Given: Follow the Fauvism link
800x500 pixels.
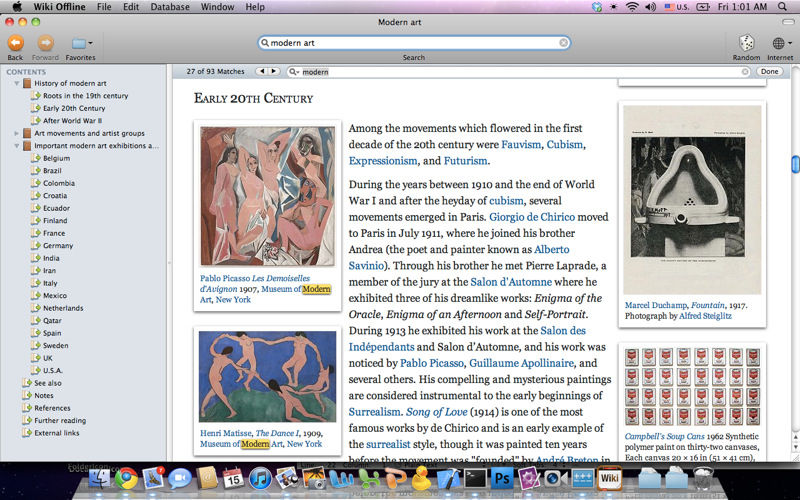Looking at the screenshot, I should tap(521, 144).
